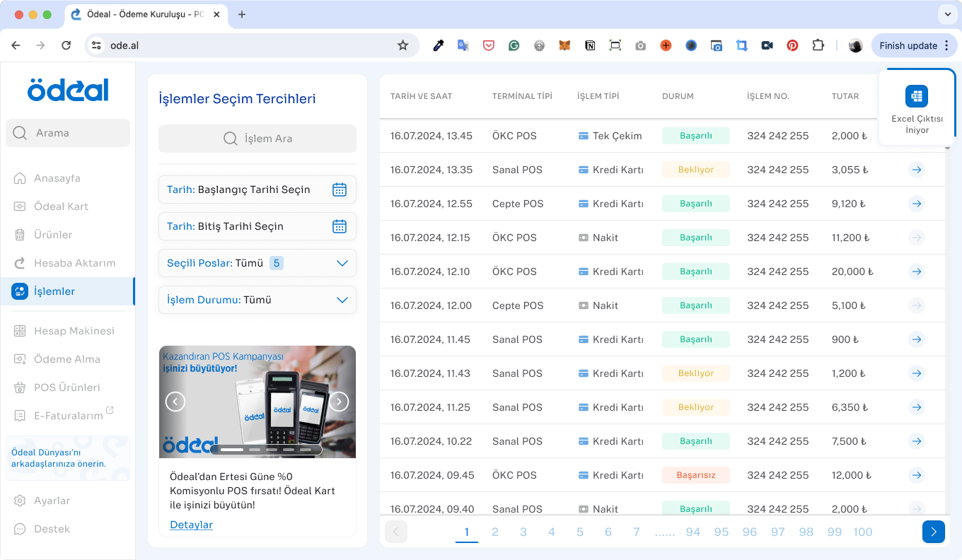Click the ödeal logo
Viewport: 962px width, 560px height.
point(68,90)
